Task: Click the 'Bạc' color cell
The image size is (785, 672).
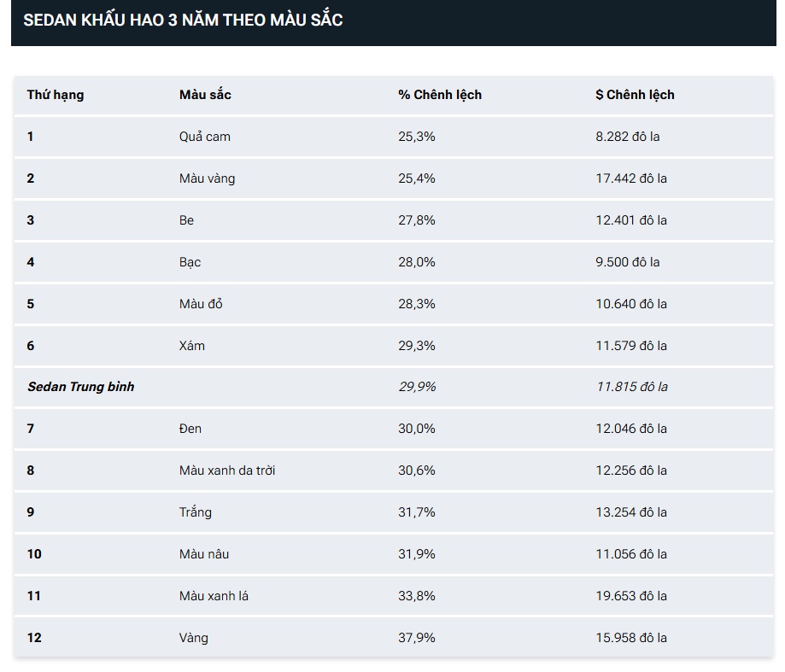Action: 190,262
